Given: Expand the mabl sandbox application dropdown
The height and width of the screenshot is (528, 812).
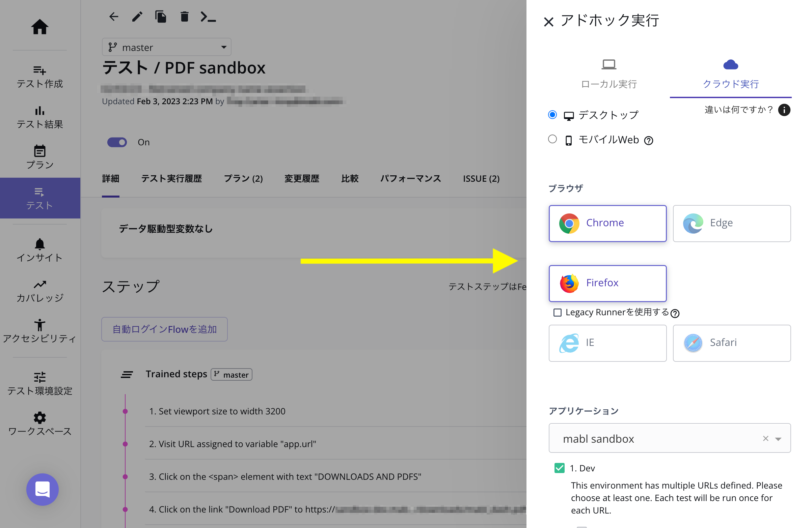Looking at the screenshot, I should click(x=778, y=439).
